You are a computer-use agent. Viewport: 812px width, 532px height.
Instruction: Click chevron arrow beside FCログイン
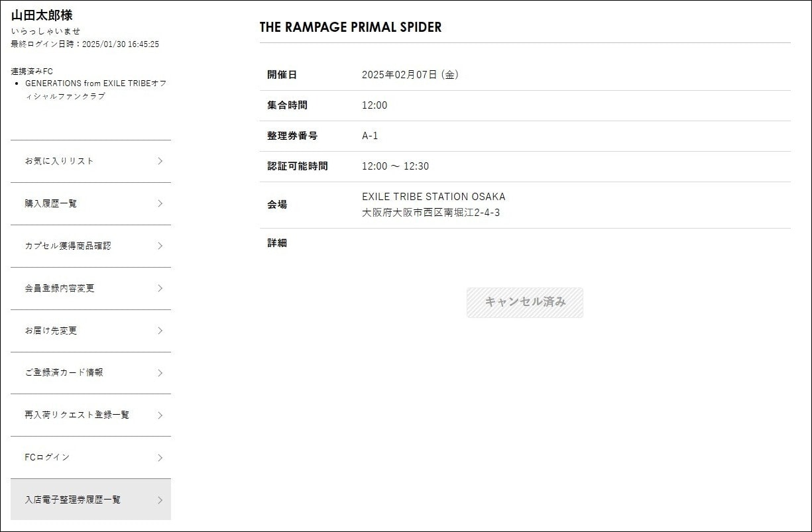point(160,458)
